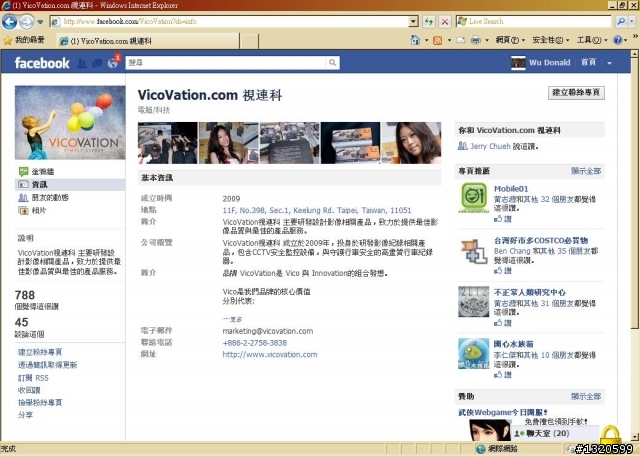Screen dimensions: 640x457
Task: Open the 開心水族箱 page link
Action: [x=513, y=344]
